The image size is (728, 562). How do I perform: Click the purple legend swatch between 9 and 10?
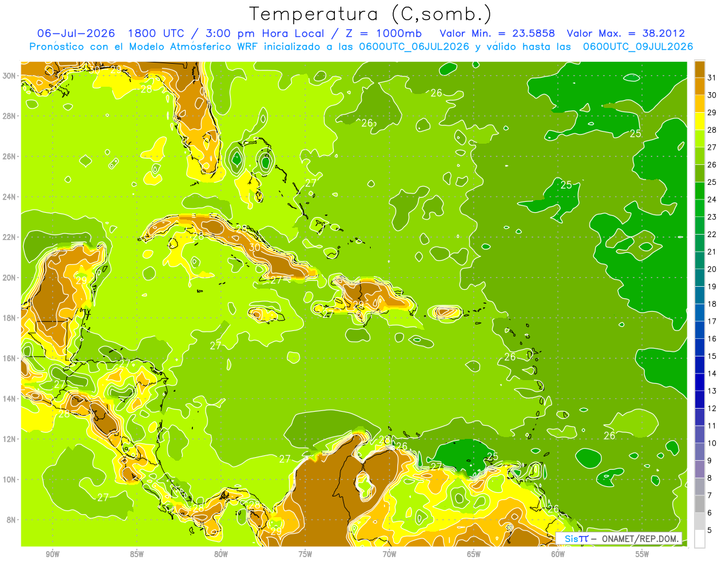(x=699, y=452)
